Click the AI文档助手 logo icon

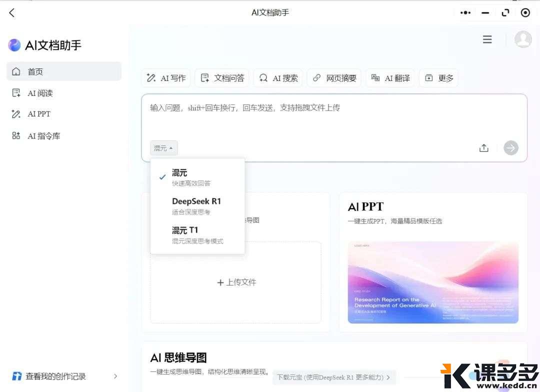[14, 45]
